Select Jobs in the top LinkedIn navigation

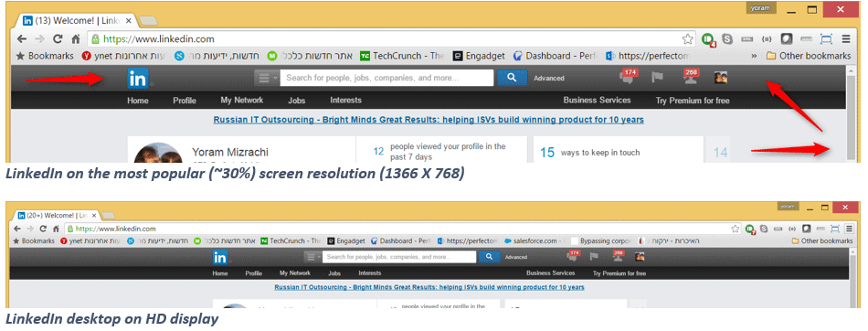tap(297, 101)
